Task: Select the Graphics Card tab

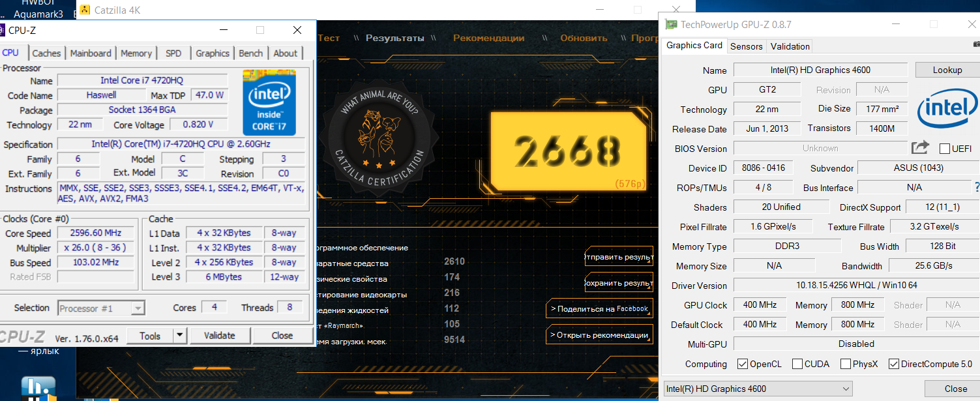Action: point(694,45)
